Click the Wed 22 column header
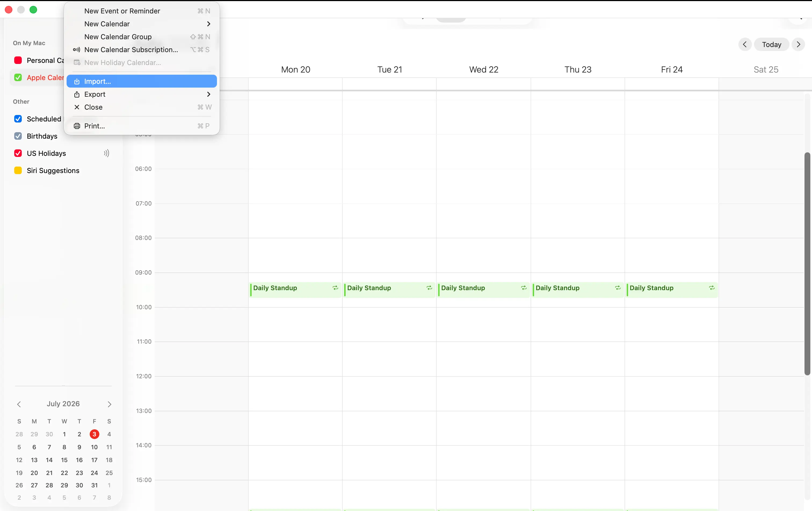 (x=484, y=70)
